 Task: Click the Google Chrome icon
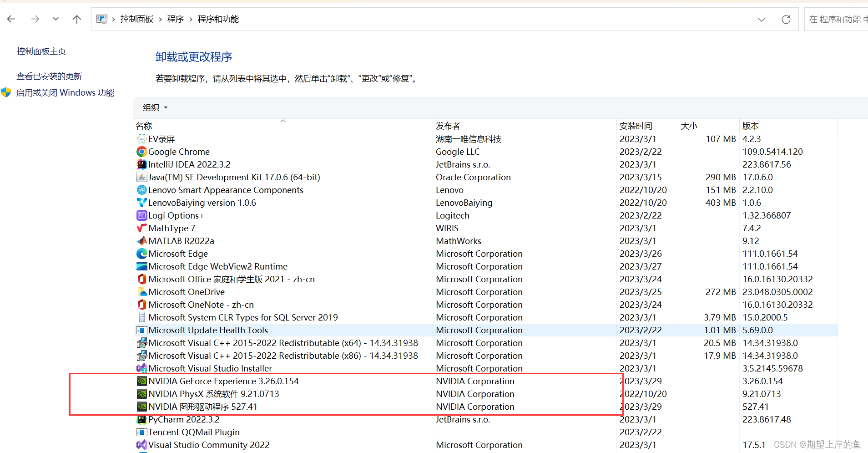[142, 152]
